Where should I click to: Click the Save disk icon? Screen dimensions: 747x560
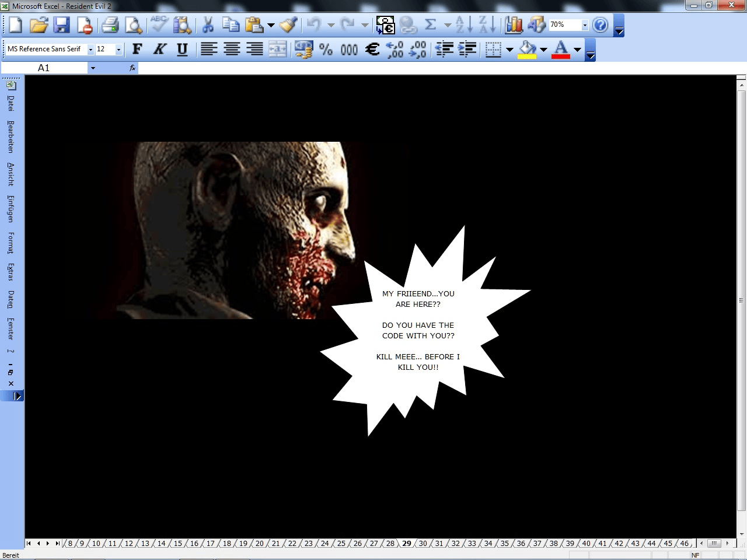(x=61, y=25)
